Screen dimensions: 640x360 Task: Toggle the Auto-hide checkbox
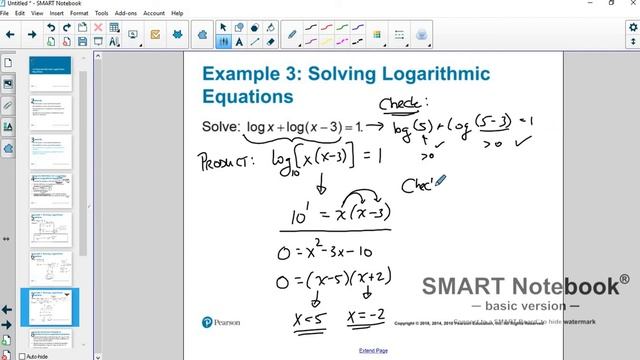tap(22, 356)
